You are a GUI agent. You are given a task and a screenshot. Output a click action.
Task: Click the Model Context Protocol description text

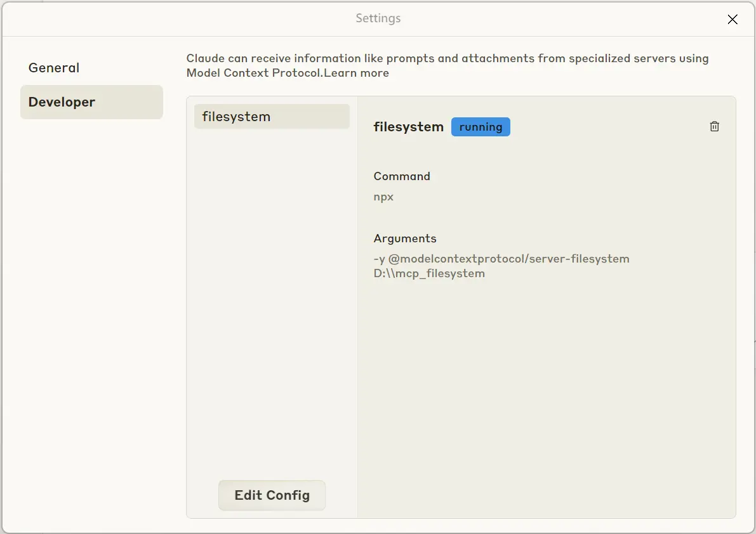(x=255, y=74)
